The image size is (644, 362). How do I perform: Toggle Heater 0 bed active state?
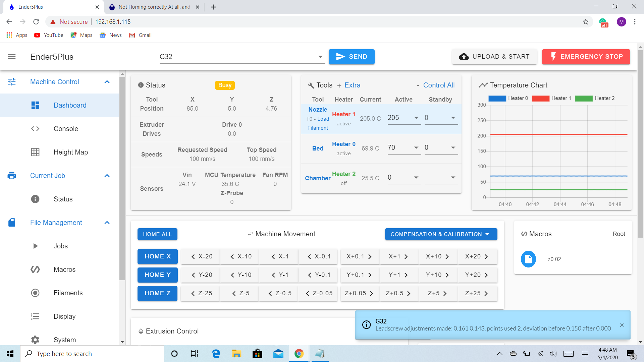343,144
